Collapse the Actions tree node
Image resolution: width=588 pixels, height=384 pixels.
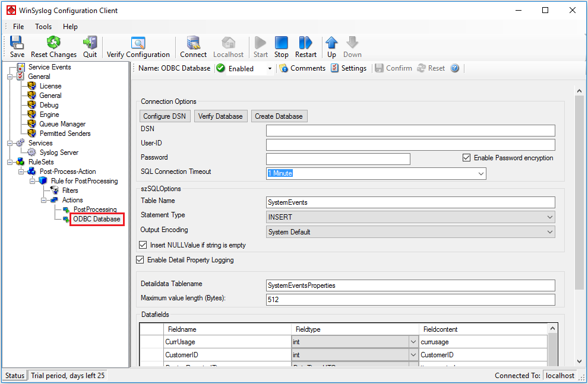click(x=43, y=200)
